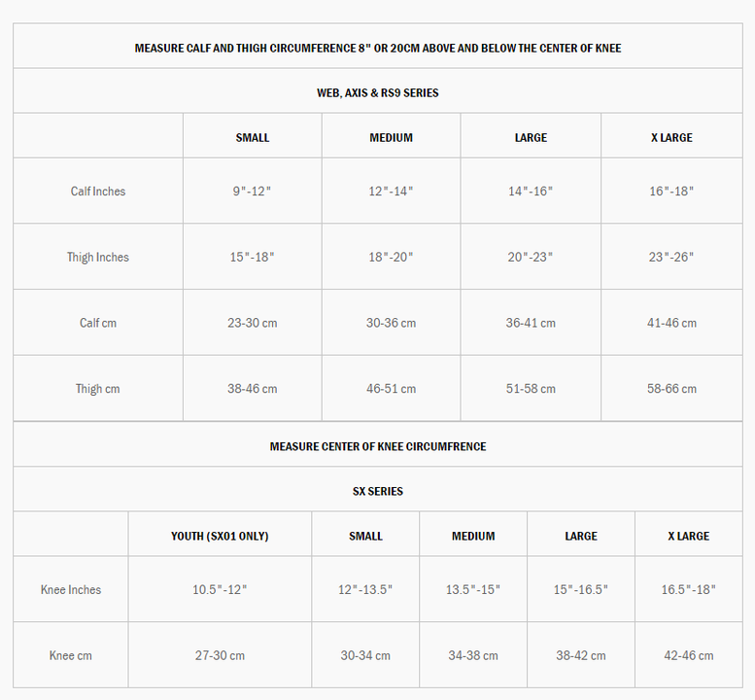755x700 pixels.
Task: Click the 13.5"-15" medium knee cell
Action: (473, 590)
